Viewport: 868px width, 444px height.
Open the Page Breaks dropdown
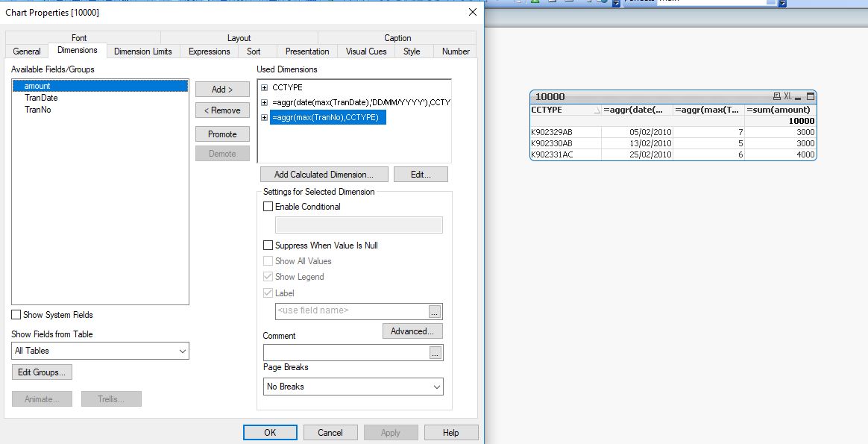[x=353, y=387]
